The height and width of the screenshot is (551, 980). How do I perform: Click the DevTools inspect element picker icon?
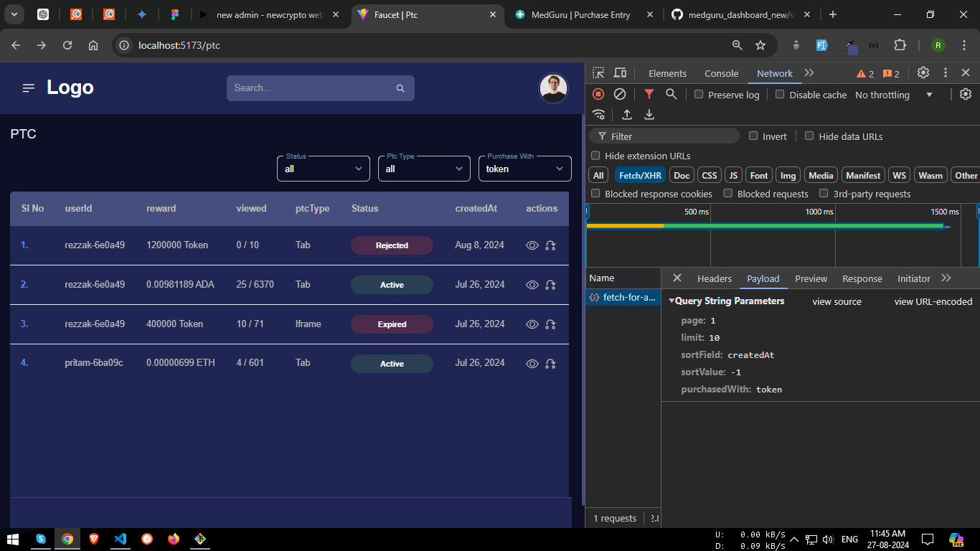coord(598,73)
